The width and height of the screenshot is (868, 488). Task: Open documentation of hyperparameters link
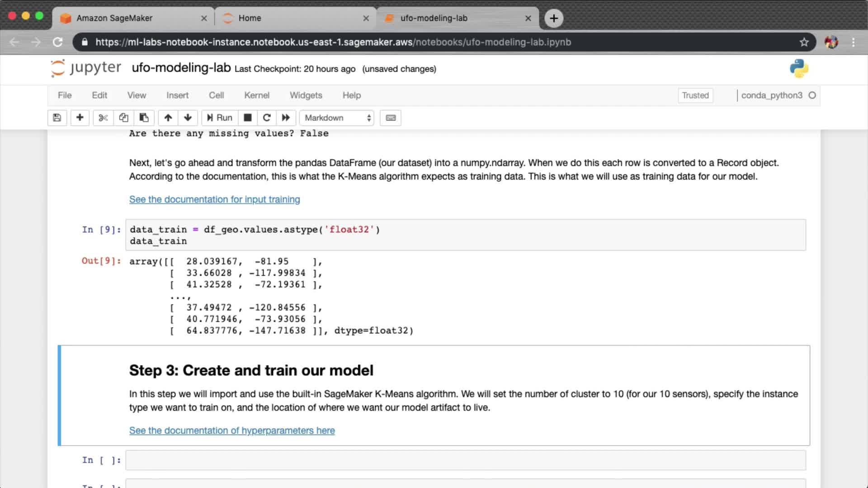point(232,431)
